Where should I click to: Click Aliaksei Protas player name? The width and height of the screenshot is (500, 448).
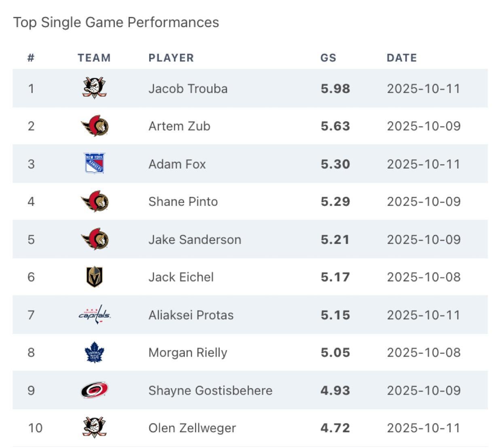pos(191,315)
